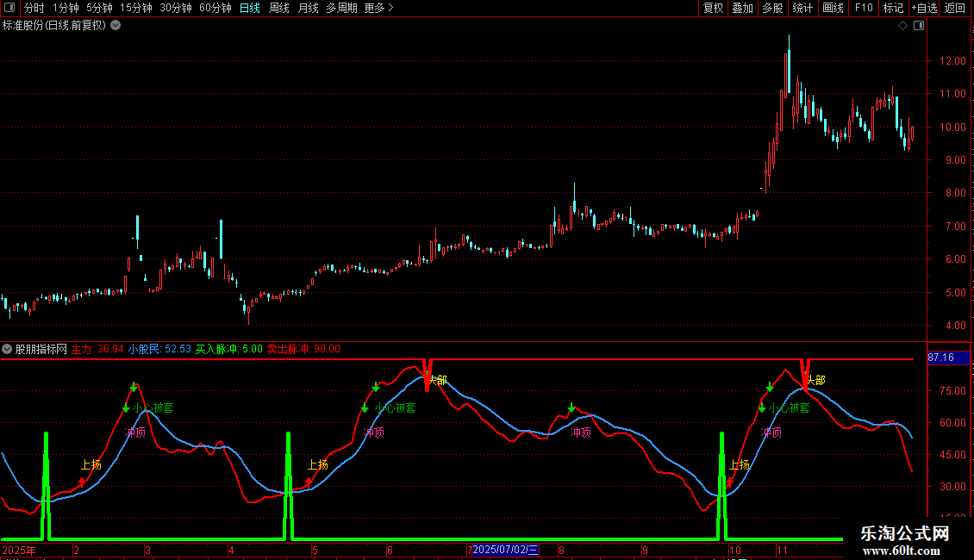
Task: Add stock to watchlist with +自选
Action: pos(924,8)
